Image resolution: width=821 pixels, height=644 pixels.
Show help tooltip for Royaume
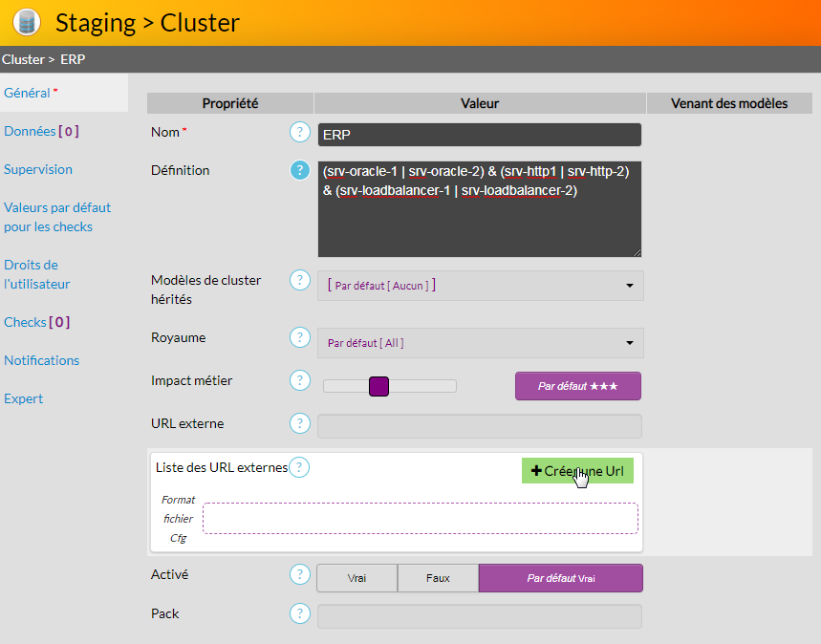pyautogui.click(x=300, y=337)
